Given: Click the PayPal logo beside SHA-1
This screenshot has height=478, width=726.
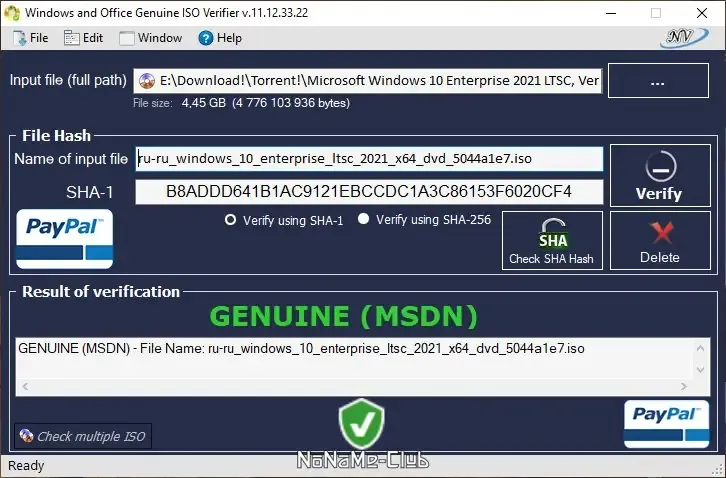Looking at the screenshot, I should click(x=64, y=239).
